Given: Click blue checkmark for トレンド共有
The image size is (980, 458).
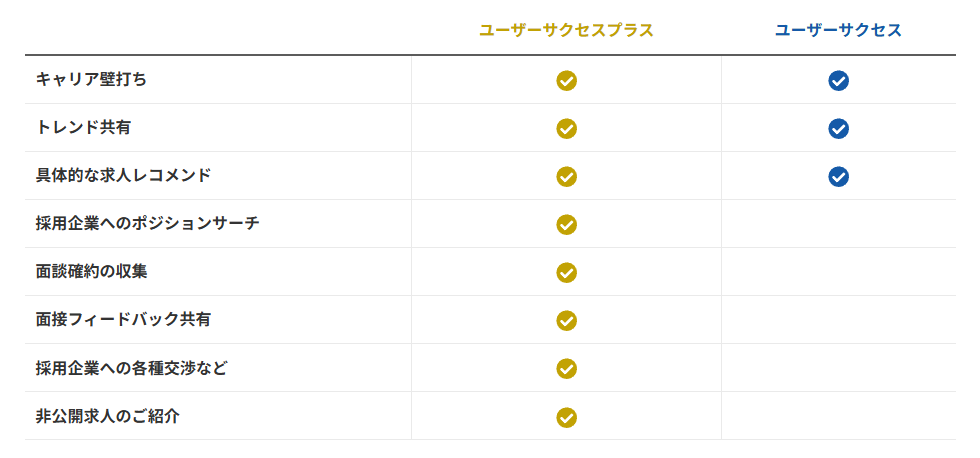Looking at the screenshot, I should [x=838, y=129].
